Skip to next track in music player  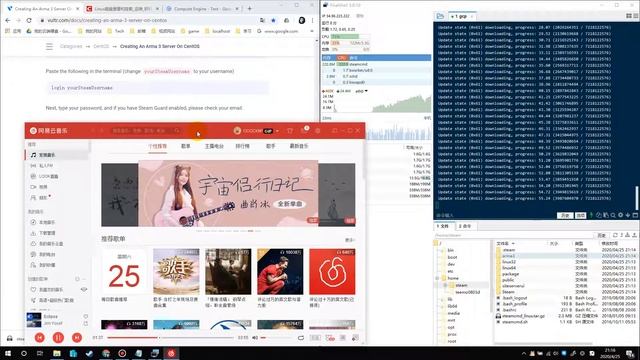[77, 338]
